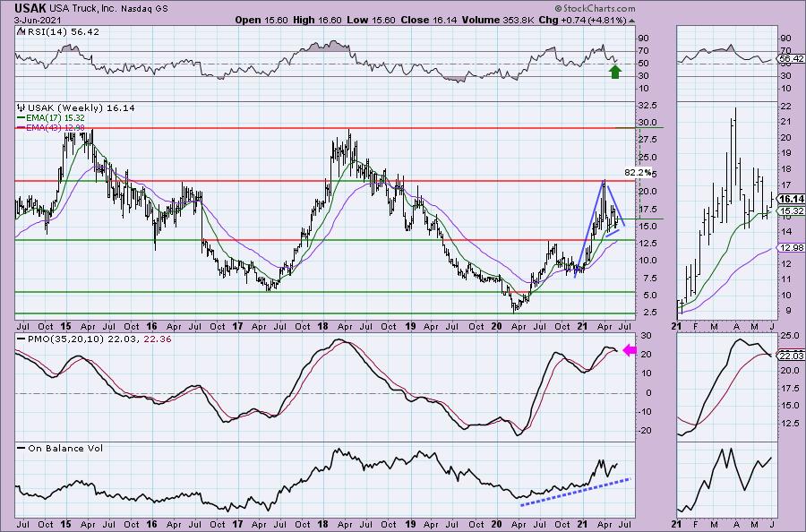Viewport: 806px width, 532px height.
Task: Click the 82.2% retracement label
Action: tap(638, 172)
